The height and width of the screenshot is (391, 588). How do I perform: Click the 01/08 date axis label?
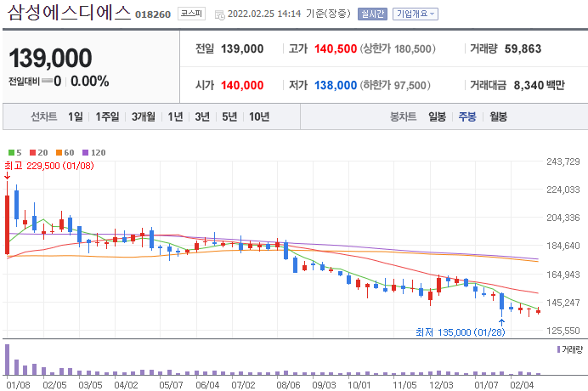18,385
